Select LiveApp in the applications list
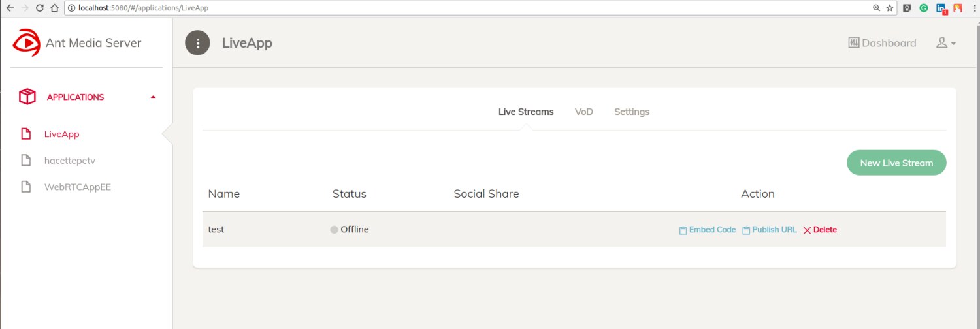The height and width of the screenshot is (329, 980). pyautogui.click(x=62, y=134)
